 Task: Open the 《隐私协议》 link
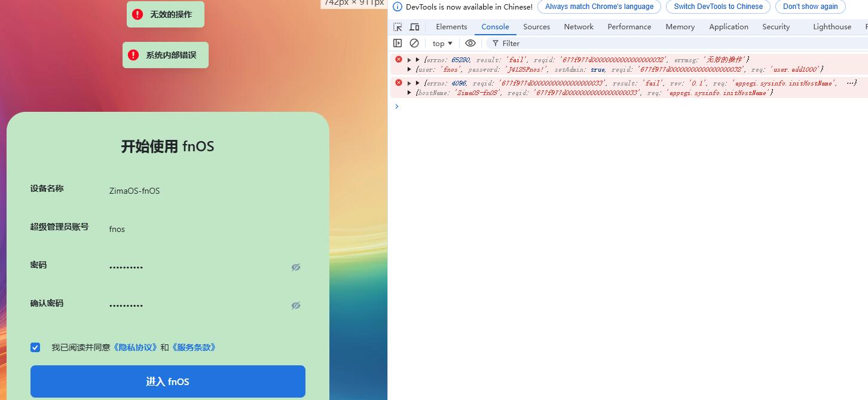[135, 347]
